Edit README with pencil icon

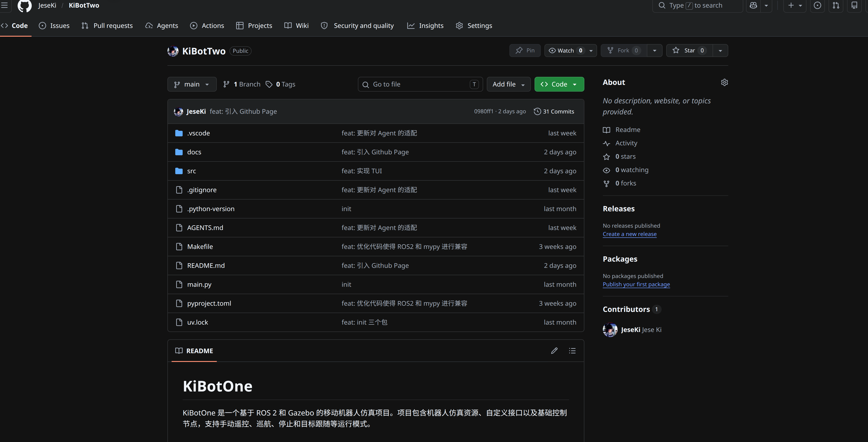[x=554, y=351]
